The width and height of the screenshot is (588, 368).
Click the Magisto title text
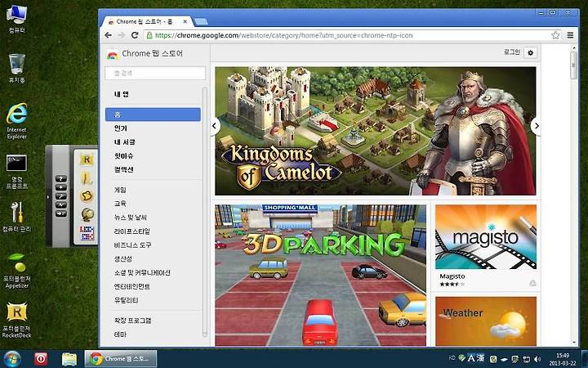point(452,276)
